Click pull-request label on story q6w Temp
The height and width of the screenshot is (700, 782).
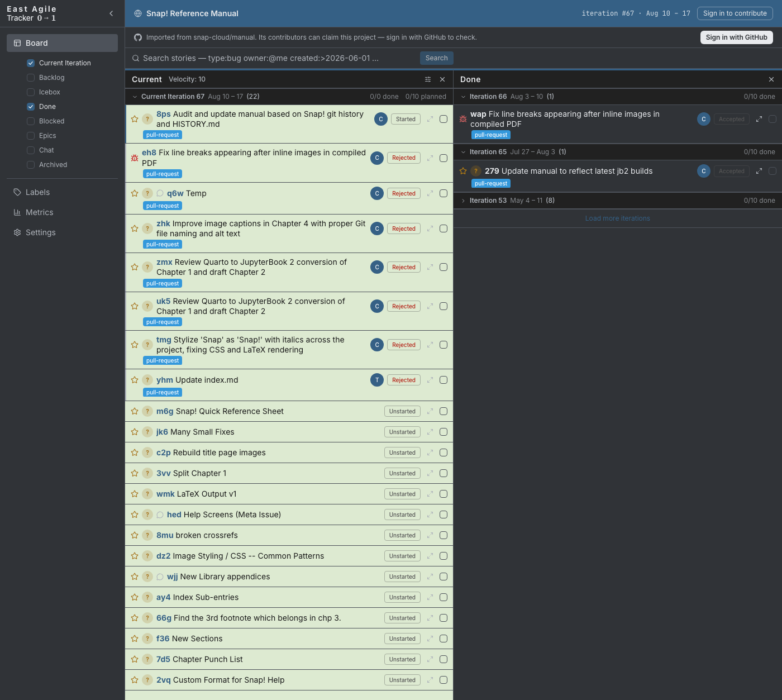pos(163,206)
